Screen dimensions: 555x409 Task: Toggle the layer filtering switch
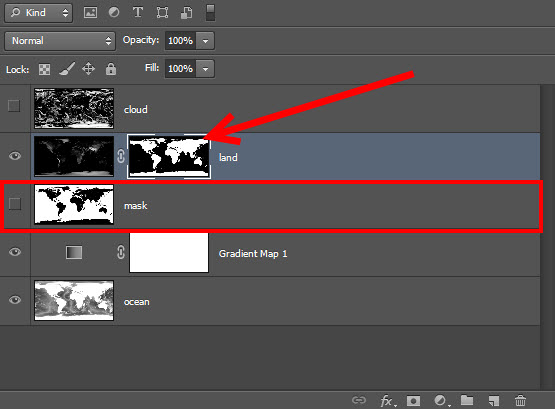point(210,13)
